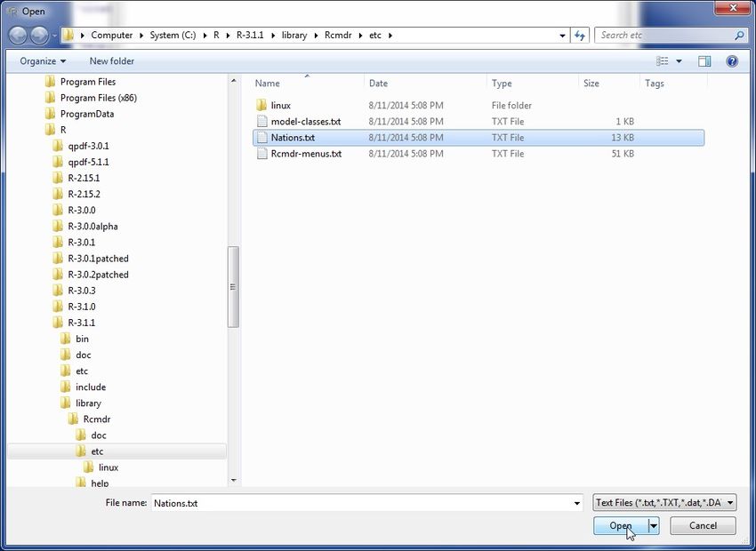Open the File name history dropdown
This screenshot has height=551, width=756.
coord(576,503)
